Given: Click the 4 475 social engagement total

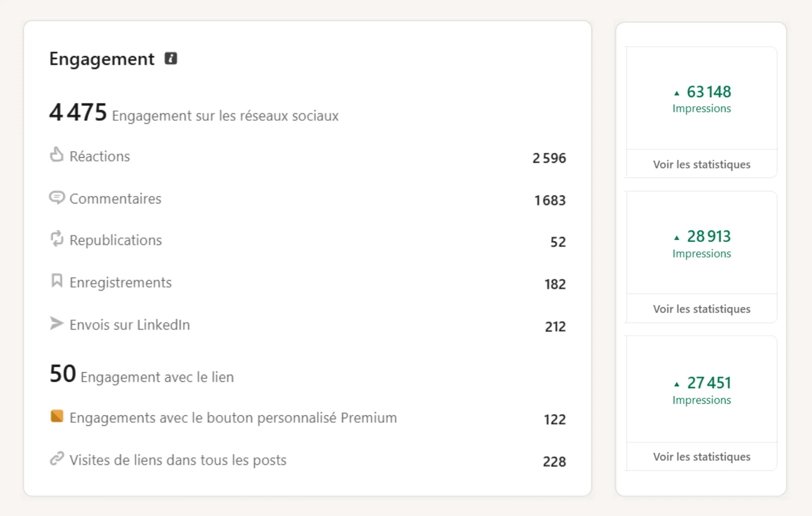Looking at the screenshot, I should [78, 112].
